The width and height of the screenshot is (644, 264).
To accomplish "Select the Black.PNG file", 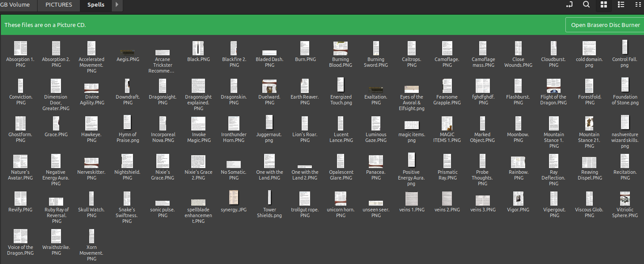I will (x=198, y=52).
